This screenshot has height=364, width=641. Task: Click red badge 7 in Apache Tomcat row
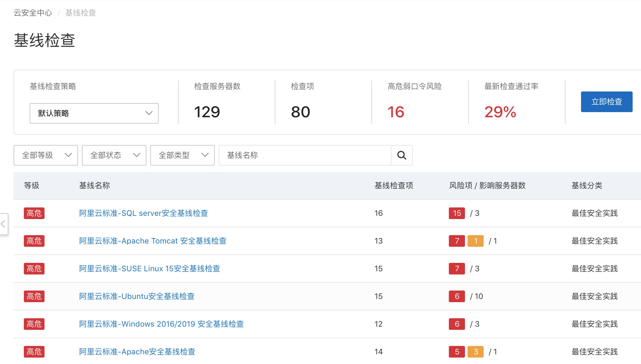(457, 241)
